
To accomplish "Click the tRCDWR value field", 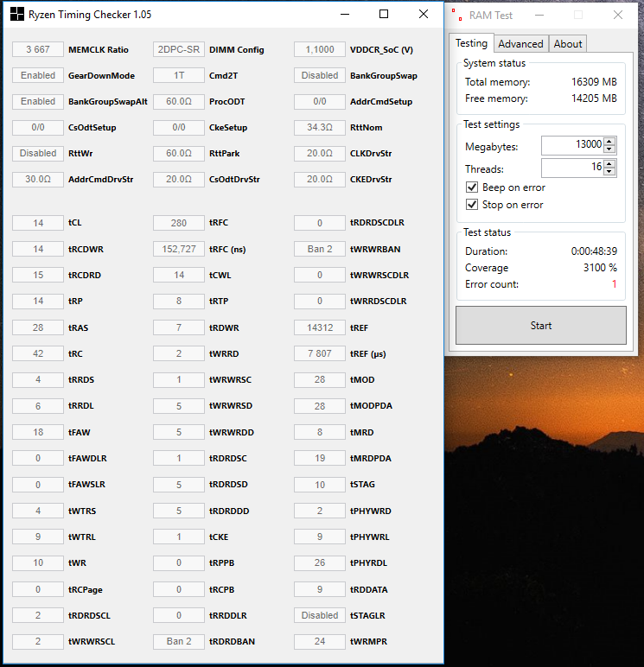I will 38,249.
